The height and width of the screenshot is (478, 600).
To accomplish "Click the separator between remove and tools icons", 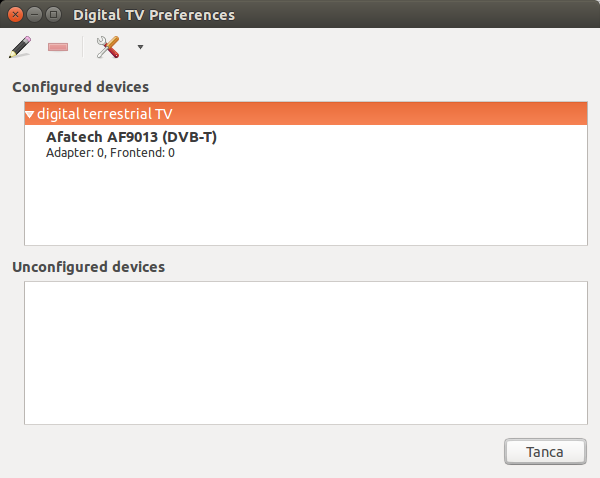I will [x=83, y=47].
